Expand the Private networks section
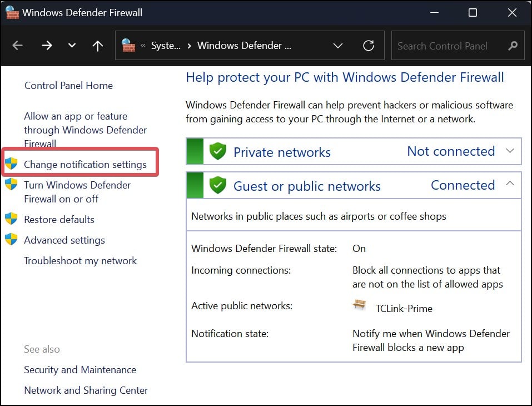532x406 pixels. click(510, 151)
